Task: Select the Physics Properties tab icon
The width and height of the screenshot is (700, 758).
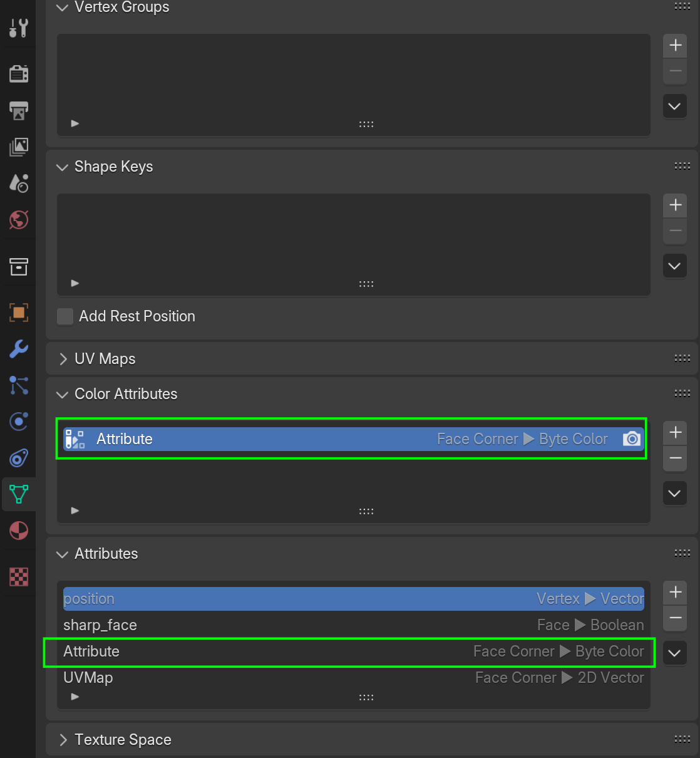Action: [x=19, y=422]
